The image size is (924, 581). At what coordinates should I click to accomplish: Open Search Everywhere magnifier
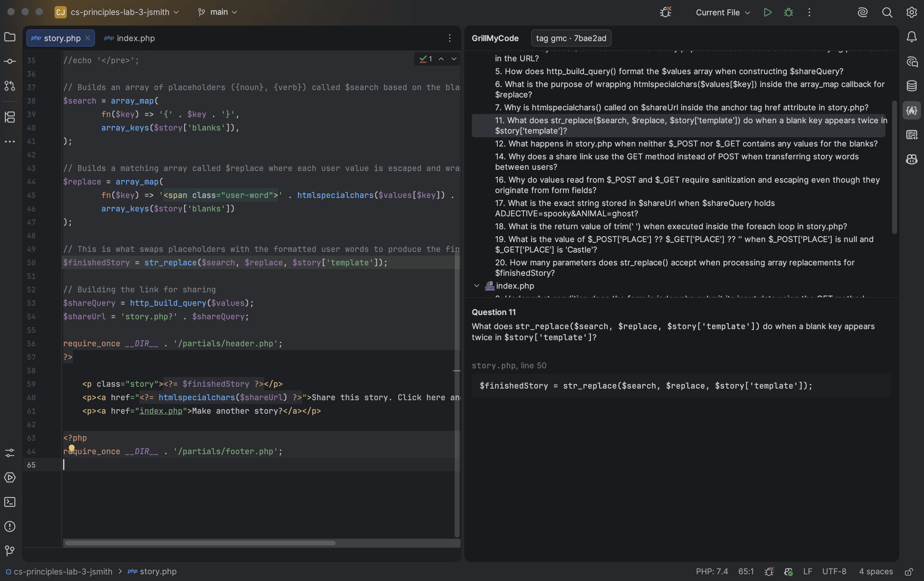[x=887, y=12]
